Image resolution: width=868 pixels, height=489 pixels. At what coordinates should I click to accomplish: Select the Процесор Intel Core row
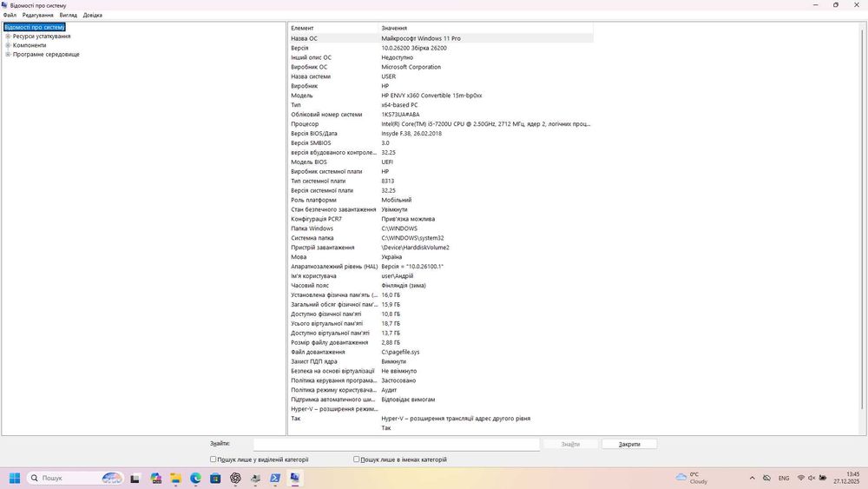(441, 124)
